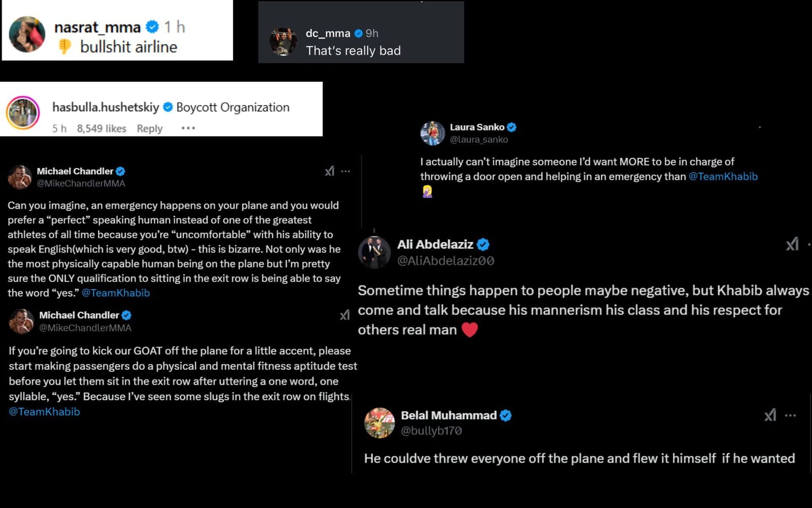Open Grok on Belal Muhammad's tweet

[771, 415]
